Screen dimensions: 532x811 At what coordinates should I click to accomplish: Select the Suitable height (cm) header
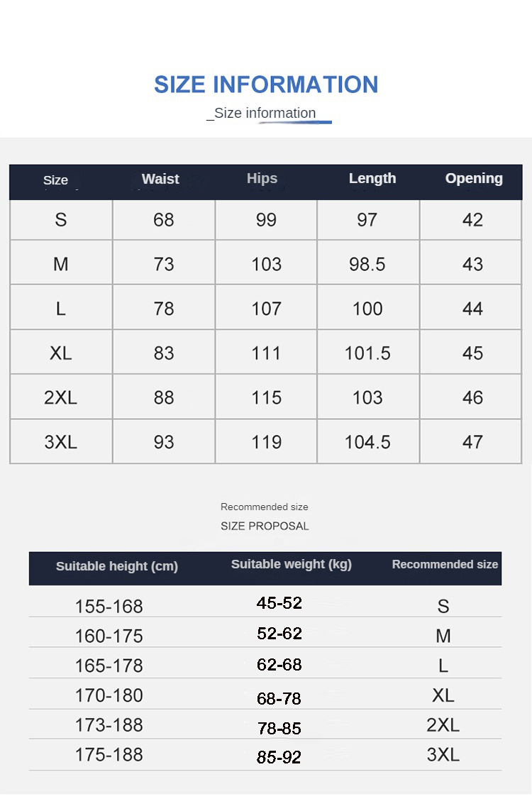tap(117, 566)
